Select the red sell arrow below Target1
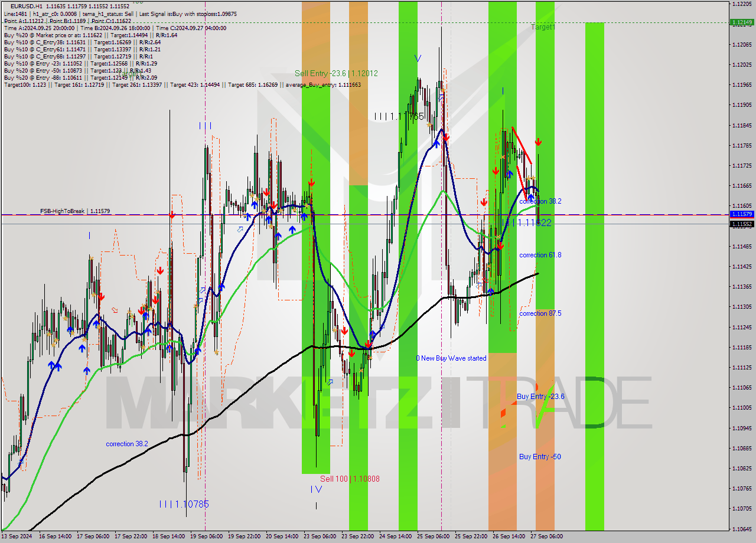The height and width of the screenshot is (543, 756). [x=538, y=142]
